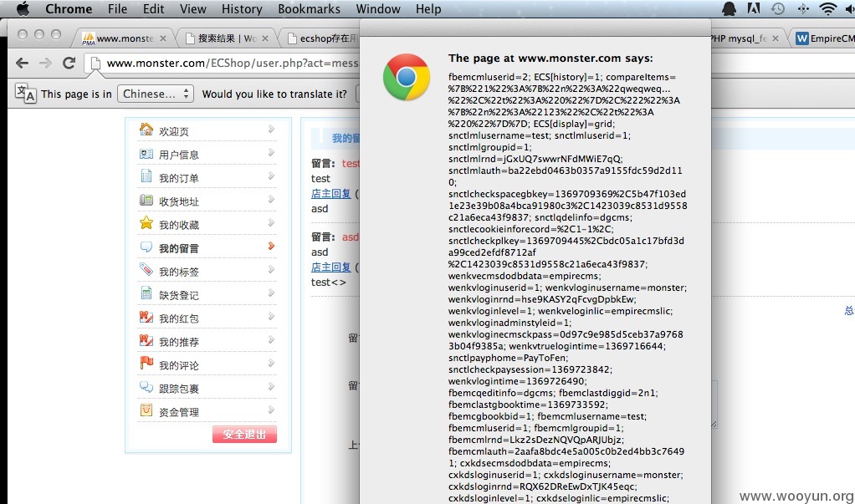
Task: Click the Adobe icon in menu bar
Action: click(x=754, y=8)
